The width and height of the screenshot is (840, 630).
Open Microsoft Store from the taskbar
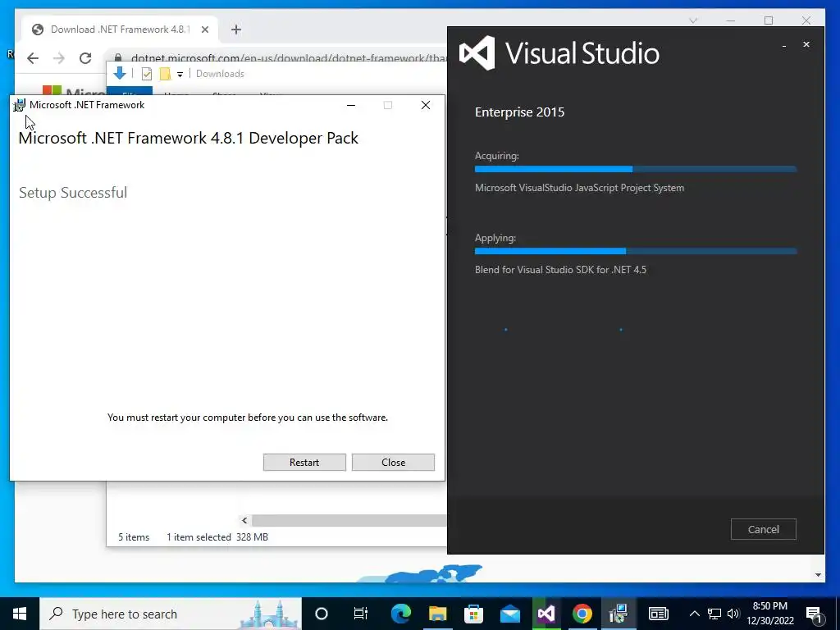473,614
